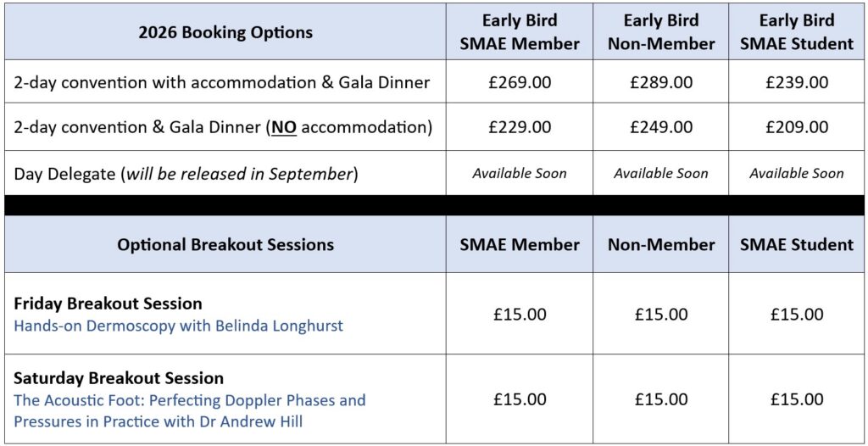868x446 pixels.
Task: Select £249.00 no-accommodation non-member price
Action: (x=661, y=127)
